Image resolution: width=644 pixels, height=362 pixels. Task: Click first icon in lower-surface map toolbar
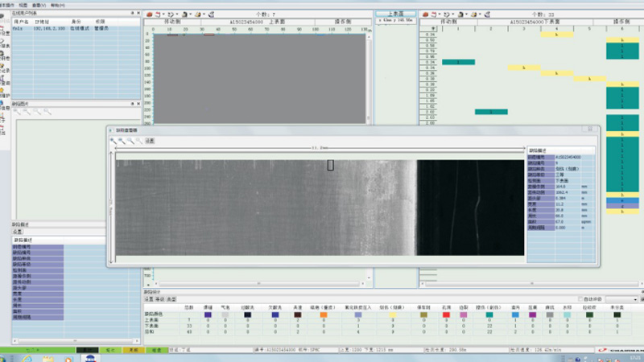click(425, 14)
